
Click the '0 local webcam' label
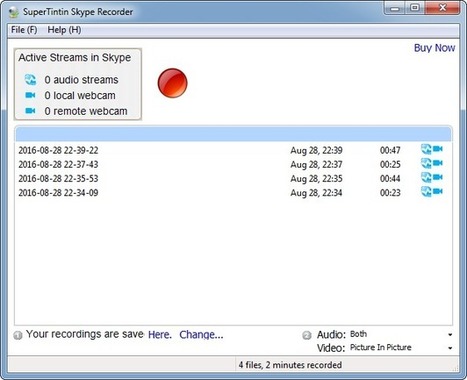point(80,96)
